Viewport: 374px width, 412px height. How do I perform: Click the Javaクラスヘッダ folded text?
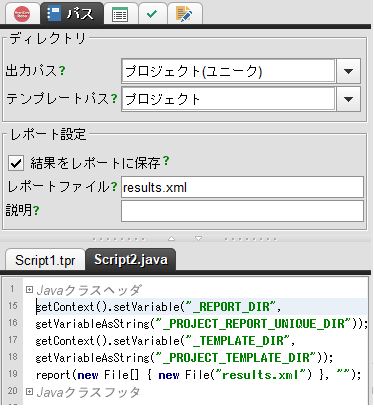tap(89, 290)
